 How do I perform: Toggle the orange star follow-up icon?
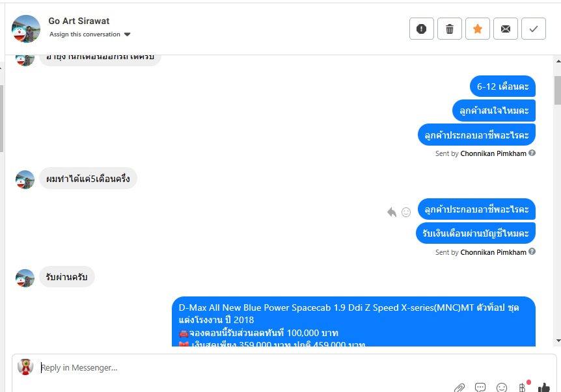click(477, 29)
